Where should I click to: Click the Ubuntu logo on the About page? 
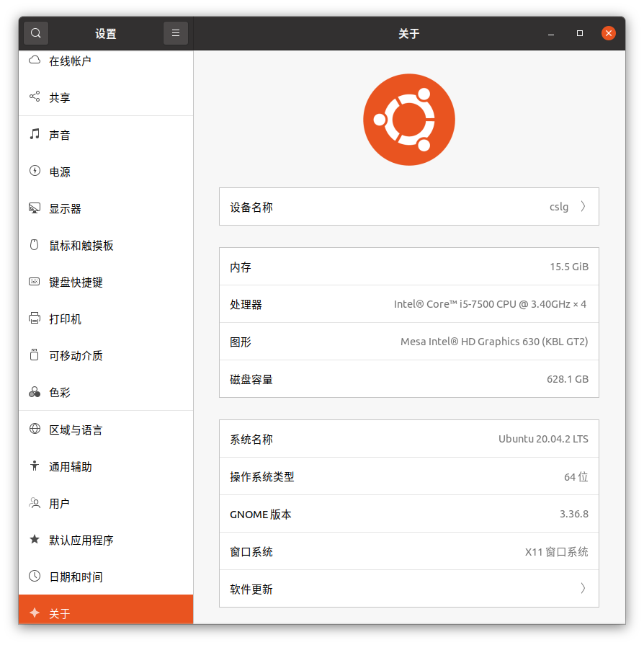coord(408,120)
